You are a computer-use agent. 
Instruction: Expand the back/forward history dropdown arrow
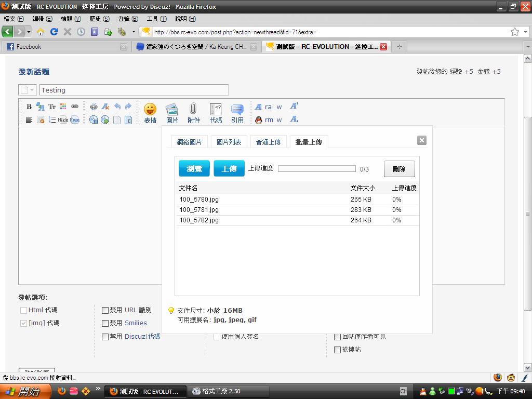coord(29,32)
